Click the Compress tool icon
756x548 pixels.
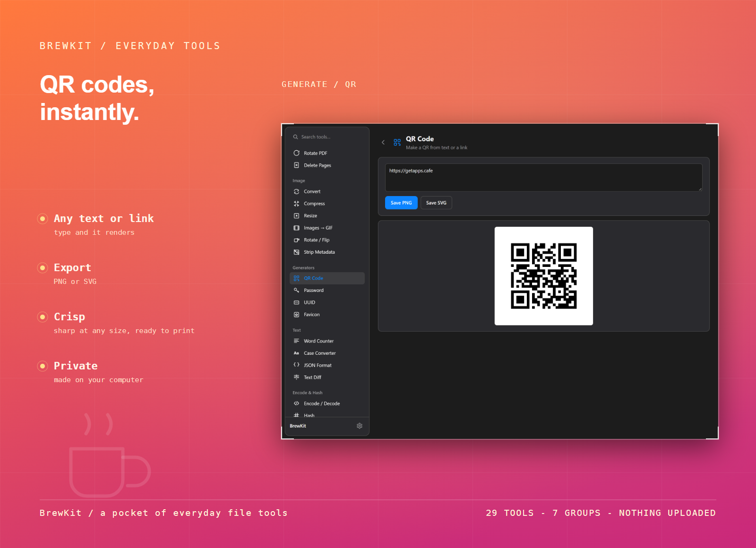tap(296, 204)
